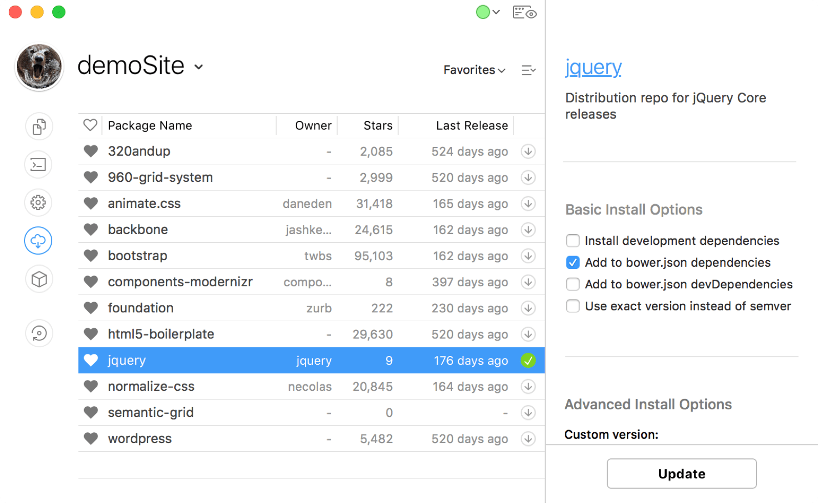Click download arrow for html5-boilerplate
This screenshot has width=818, height=504.
(528, 334)
